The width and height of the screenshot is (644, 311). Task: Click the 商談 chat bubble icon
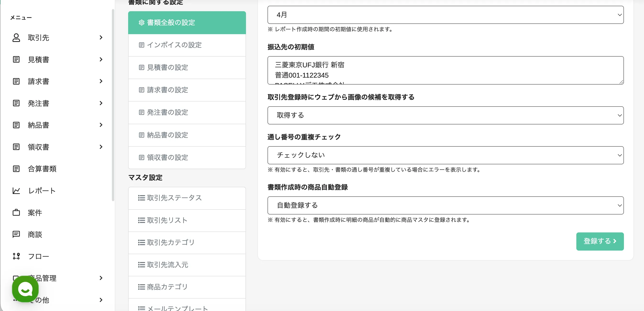(x=16, y=234)
